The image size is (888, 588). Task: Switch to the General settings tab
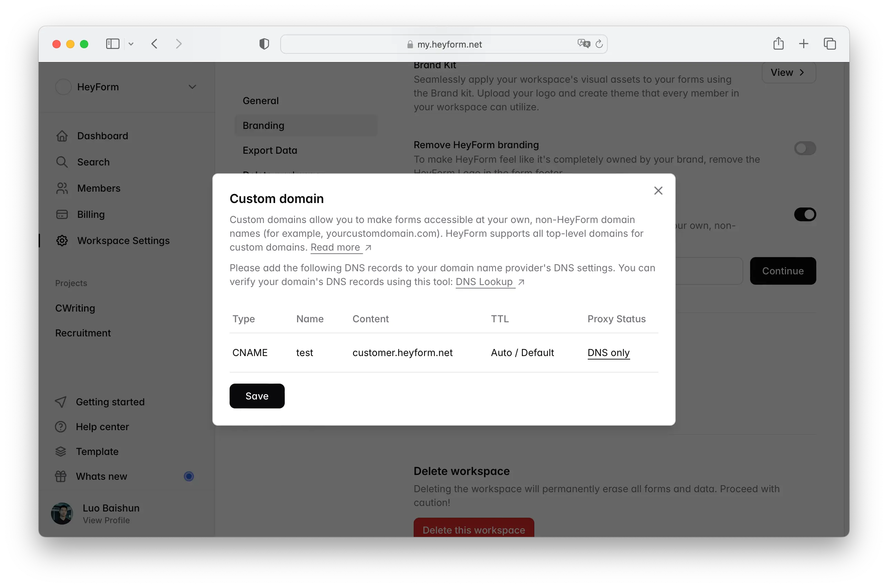pos(260,101)
